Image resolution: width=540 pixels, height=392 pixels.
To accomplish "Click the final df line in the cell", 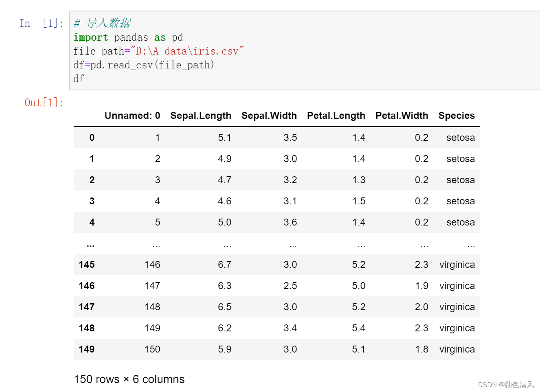I will click(79, 79).
